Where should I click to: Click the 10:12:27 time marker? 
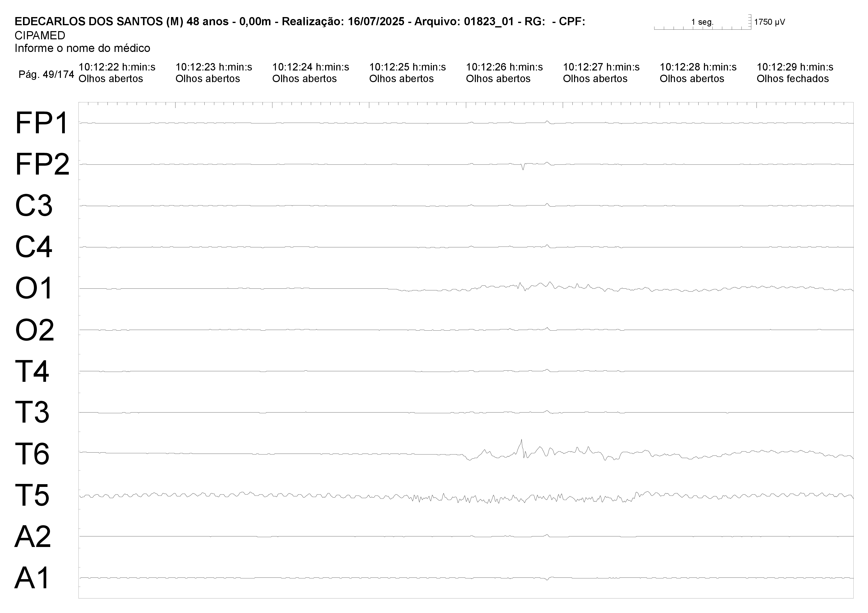tap(601, 67)
